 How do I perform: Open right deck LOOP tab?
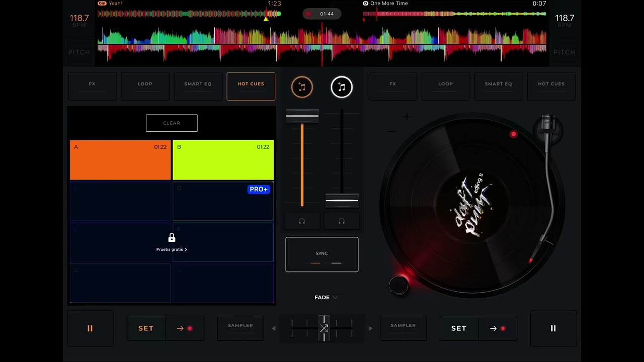pyautogui.click(x=445, y=86)
